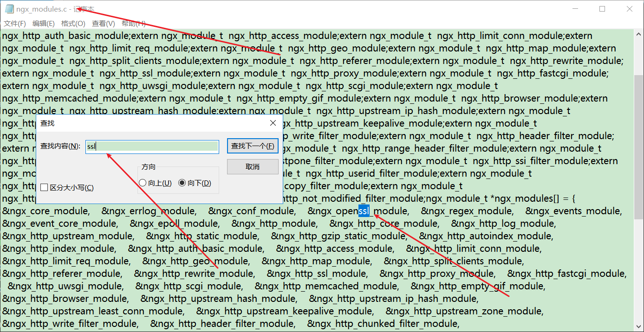Click text '&ngx_http_memcached_module,'
This screenshot has width=644, height=332.
coord(327,287)
